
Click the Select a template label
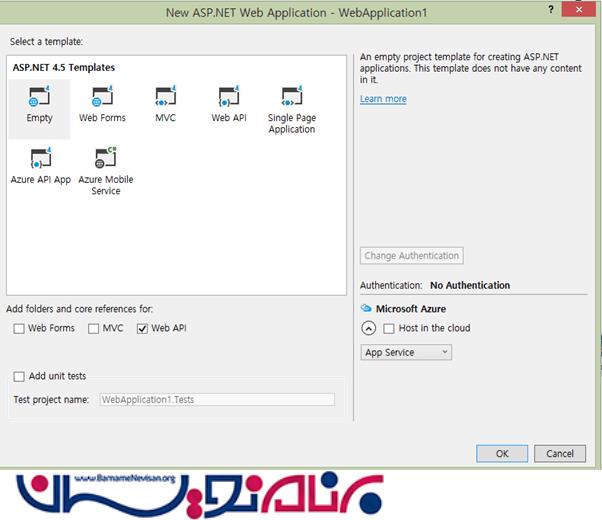[46, 41]
